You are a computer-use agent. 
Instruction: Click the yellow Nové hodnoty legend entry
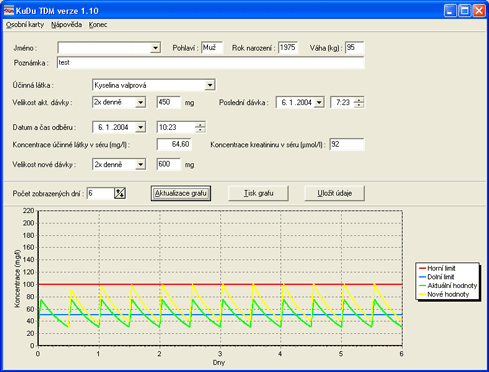coord(444,294)
